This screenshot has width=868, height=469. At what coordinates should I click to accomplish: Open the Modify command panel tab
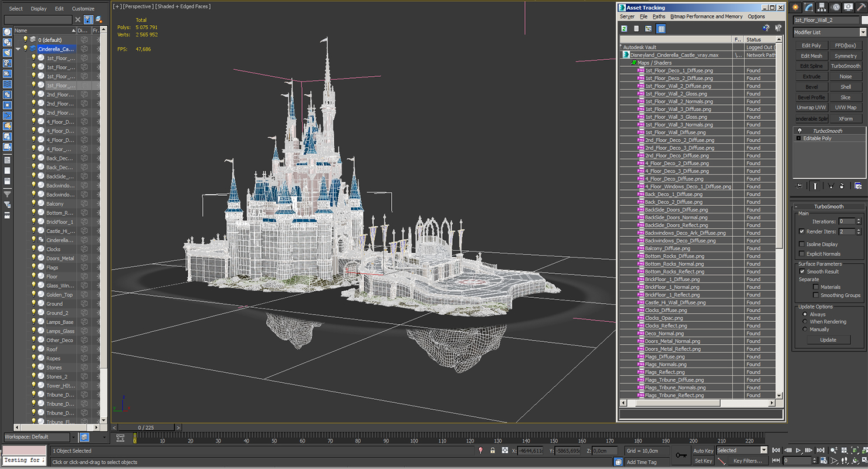click(x=809, y=8)
